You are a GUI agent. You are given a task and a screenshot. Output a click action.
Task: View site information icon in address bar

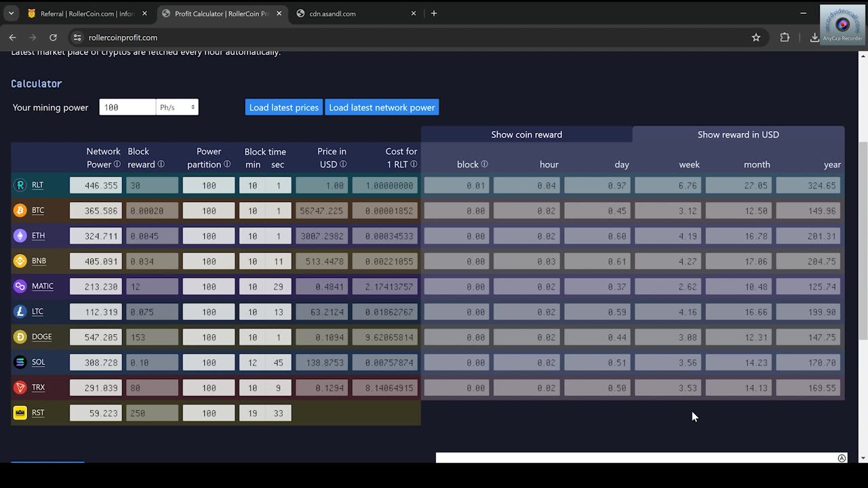(77, 37)
